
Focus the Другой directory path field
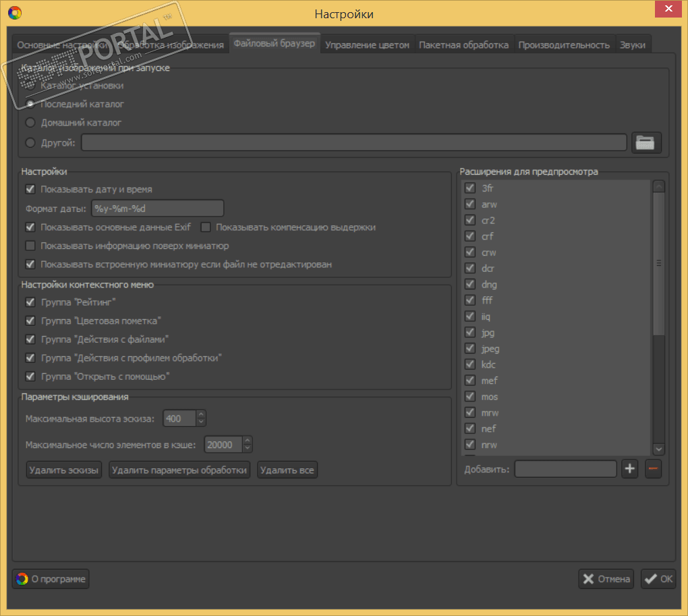[x=354, y=142]
